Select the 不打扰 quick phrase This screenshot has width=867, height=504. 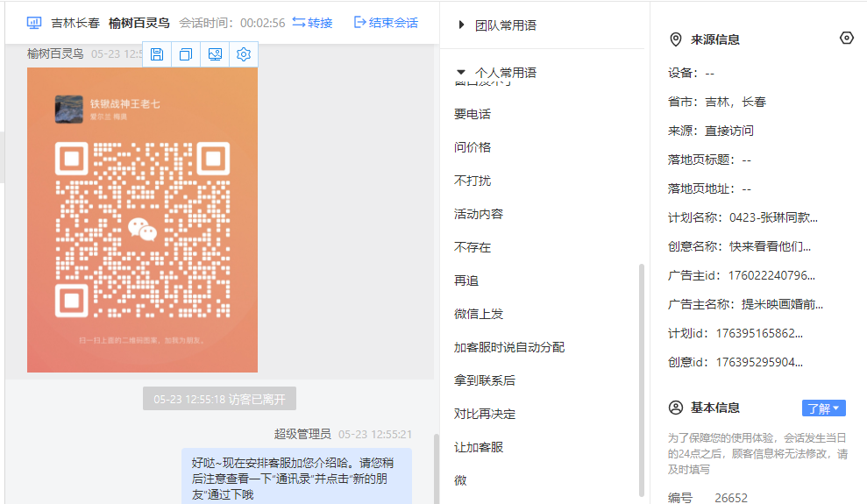[x=473, y=181]
